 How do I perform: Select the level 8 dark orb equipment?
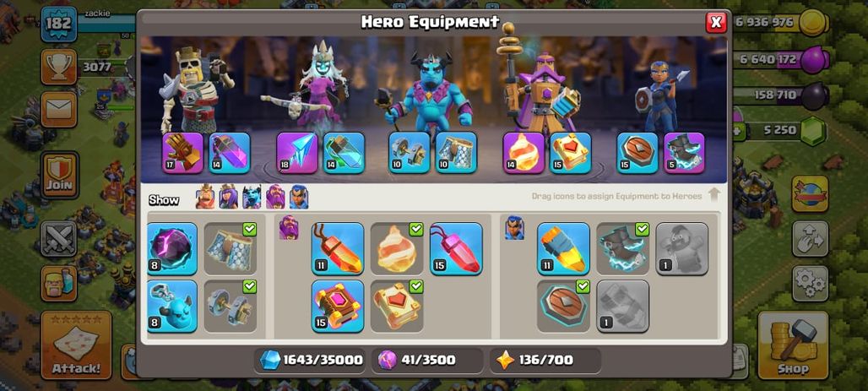click(x=172, y=248)
